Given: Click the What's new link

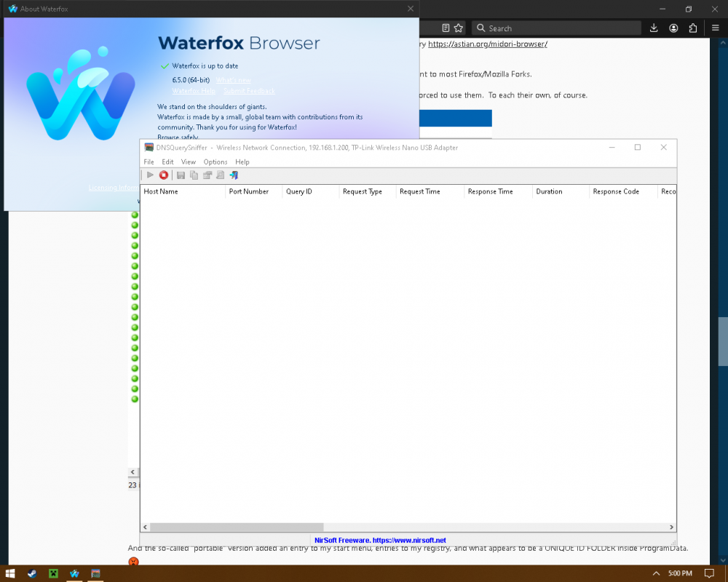Looking at the screenshot, I should click(x=234, y=80).
